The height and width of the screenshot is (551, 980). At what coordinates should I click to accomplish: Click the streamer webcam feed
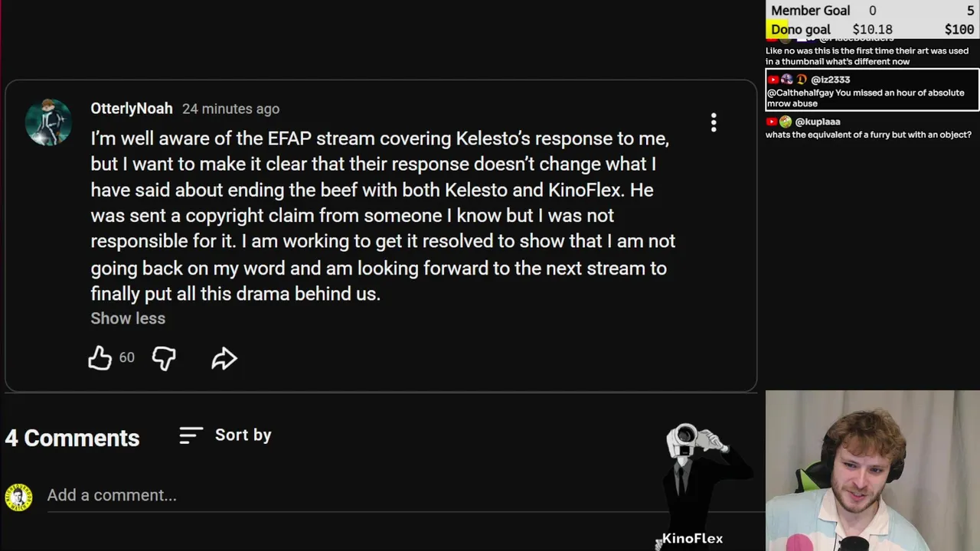click(872, 471)
